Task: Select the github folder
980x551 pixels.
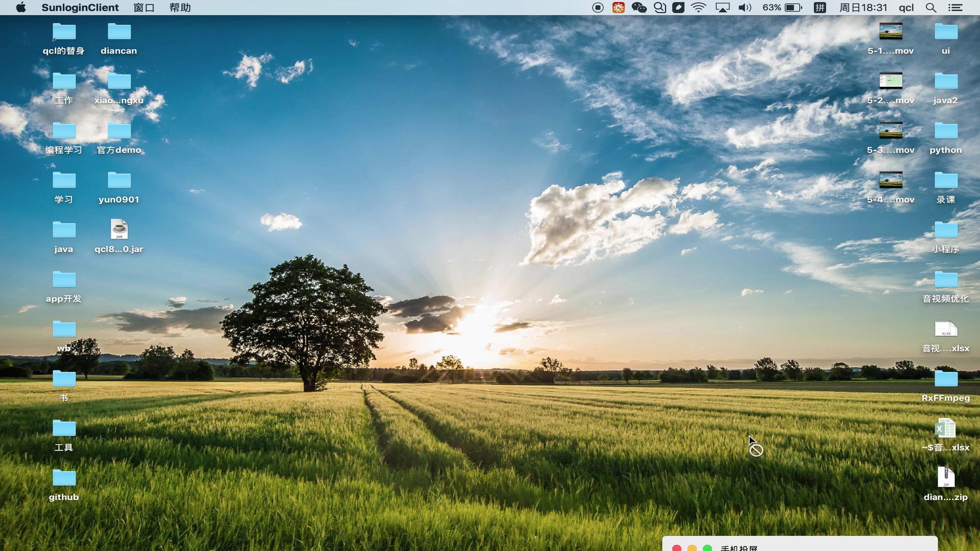Action: coord(64,484)
